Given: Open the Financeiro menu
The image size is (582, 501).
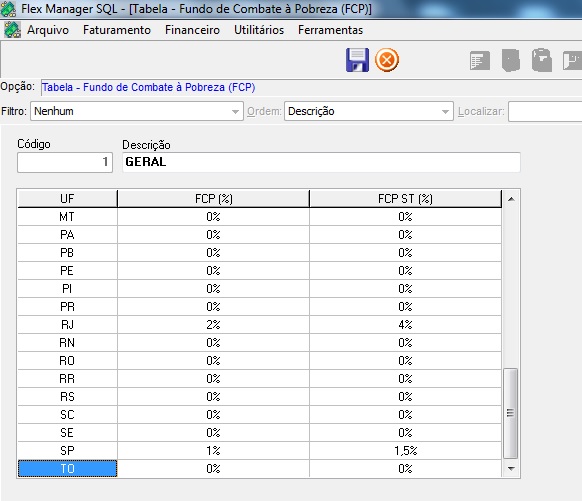Looking at the screenshot, I should tap(192, 30).
